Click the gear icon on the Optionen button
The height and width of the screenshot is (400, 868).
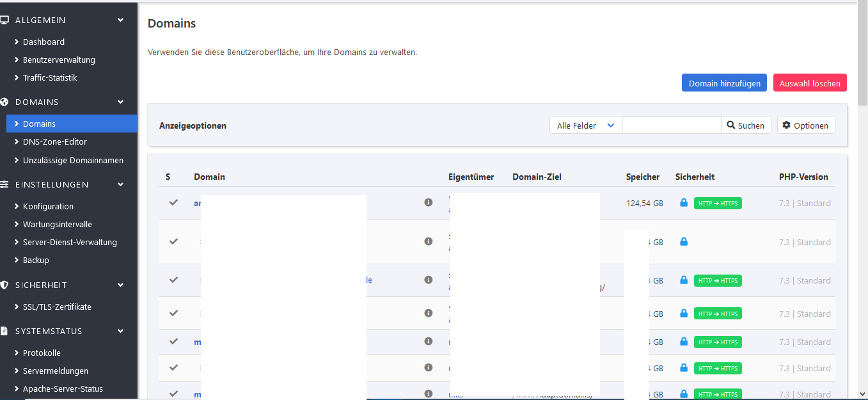[787, 125]
